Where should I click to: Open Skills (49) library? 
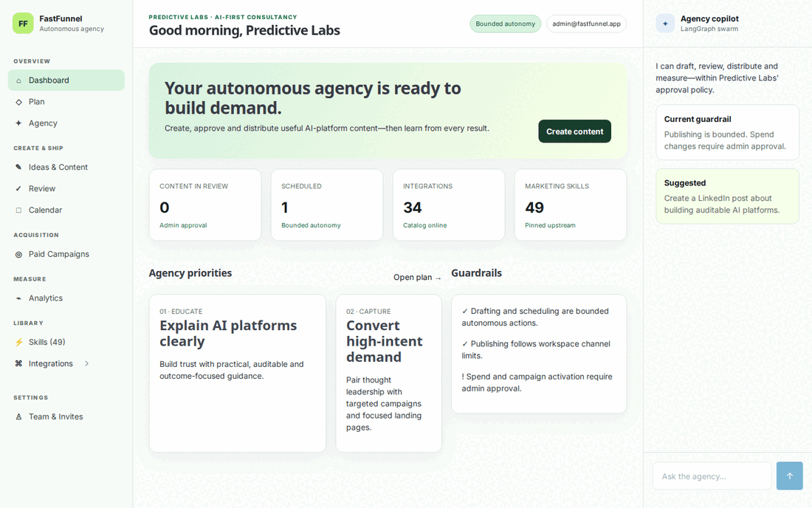coord(66,343)
